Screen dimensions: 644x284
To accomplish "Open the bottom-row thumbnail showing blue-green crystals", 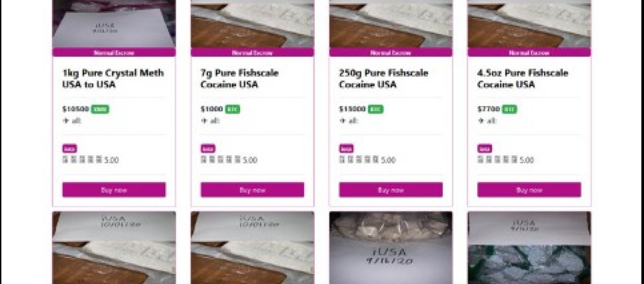I will pos(529,248).
